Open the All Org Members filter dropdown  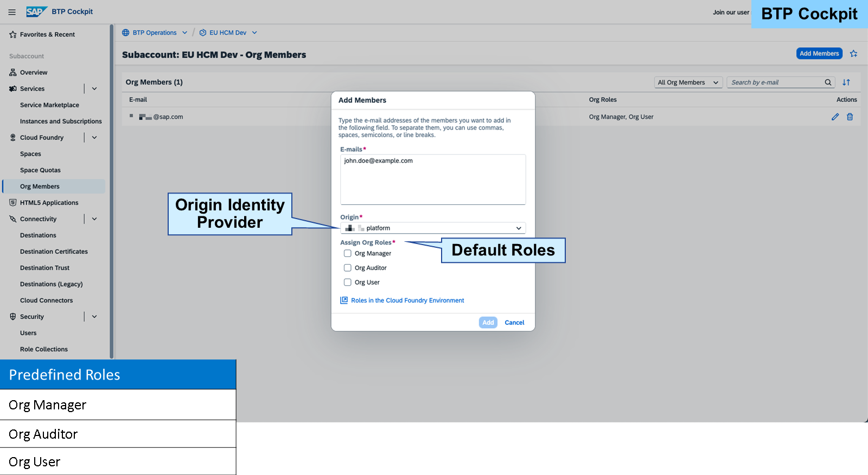(x=688, y=82)
